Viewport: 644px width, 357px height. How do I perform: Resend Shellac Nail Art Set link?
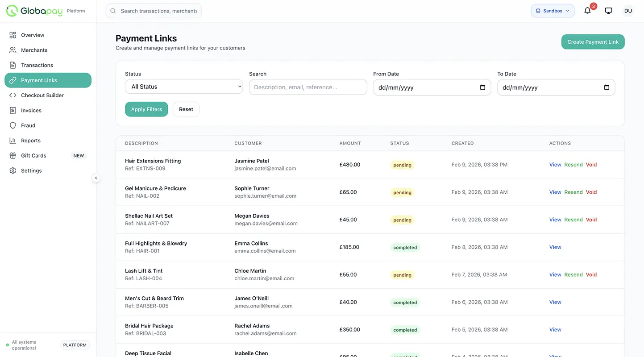point(573,220)
